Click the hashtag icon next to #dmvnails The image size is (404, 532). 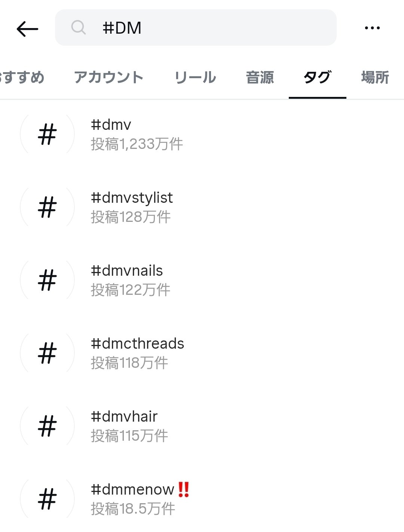click(x=48, y=280)
